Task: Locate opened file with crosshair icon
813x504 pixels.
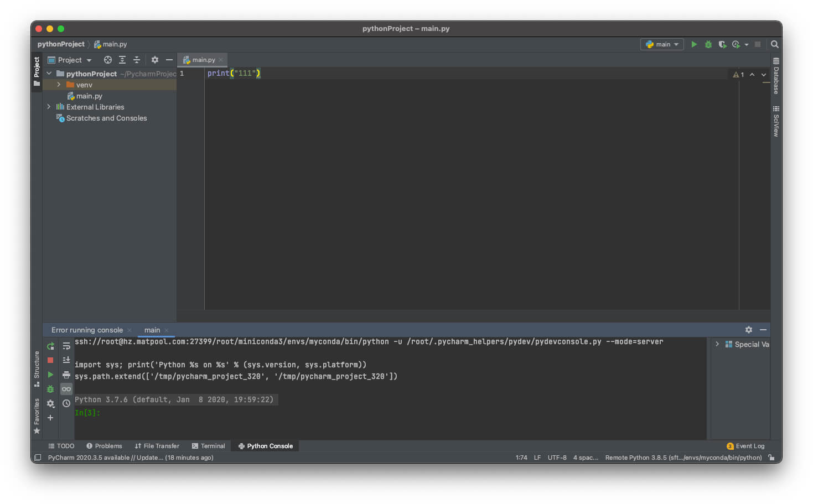Action: (x=108, y=60)
